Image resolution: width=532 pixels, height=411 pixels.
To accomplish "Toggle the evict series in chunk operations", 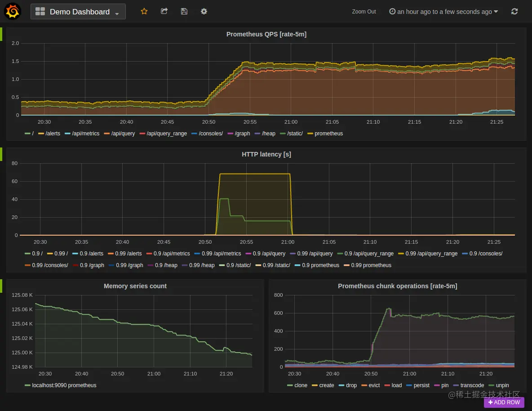I will click(374, 385).
